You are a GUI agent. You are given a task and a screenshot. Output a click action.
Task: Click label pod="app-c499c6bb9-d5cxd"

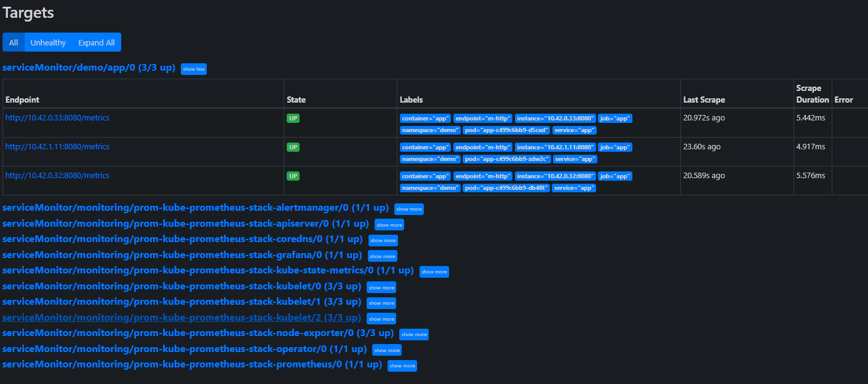point(506,130)
